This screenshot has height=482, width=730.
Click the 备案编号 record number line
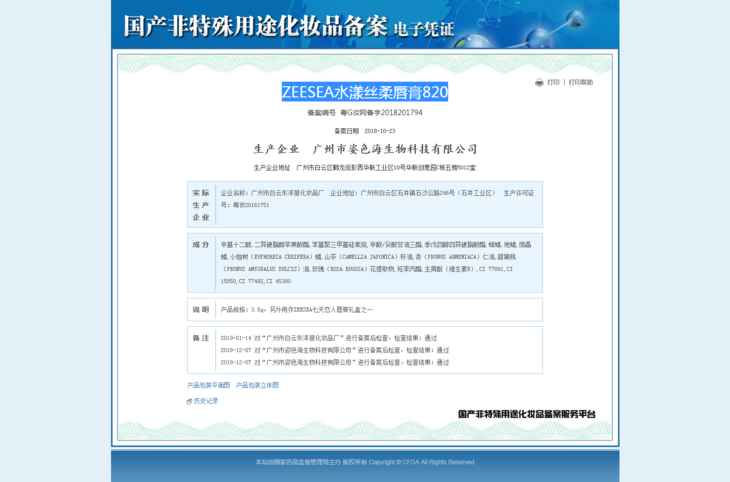point(364,113)
